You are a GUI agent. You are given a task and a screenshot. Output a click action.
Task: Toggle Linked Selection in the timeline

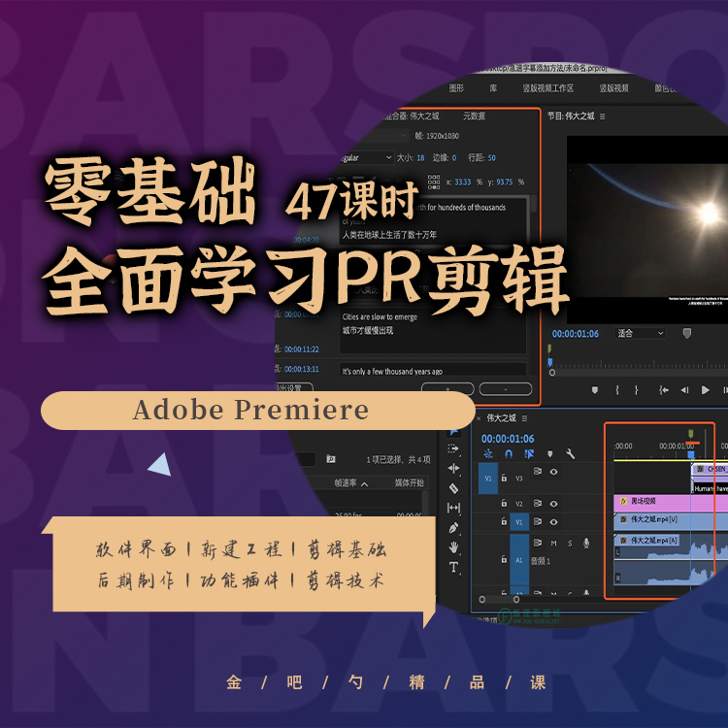tap(529, 453)
